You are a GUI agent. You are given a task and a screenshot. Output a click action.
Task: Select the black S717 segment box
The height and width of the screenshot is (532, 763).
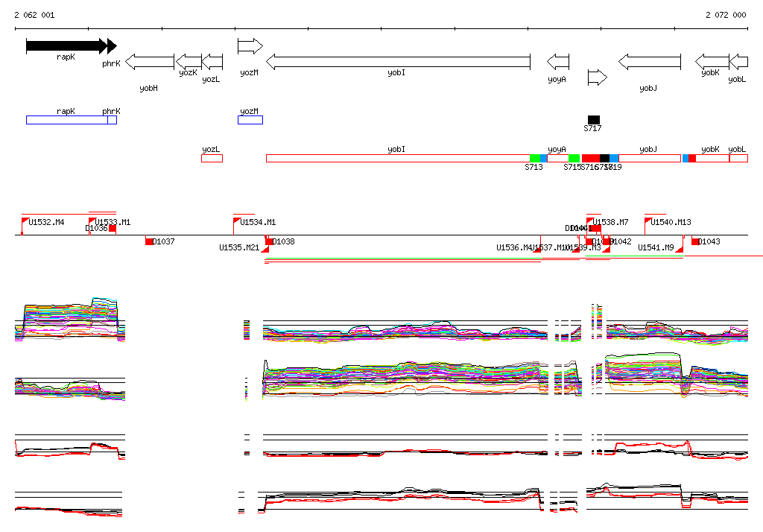593,120
